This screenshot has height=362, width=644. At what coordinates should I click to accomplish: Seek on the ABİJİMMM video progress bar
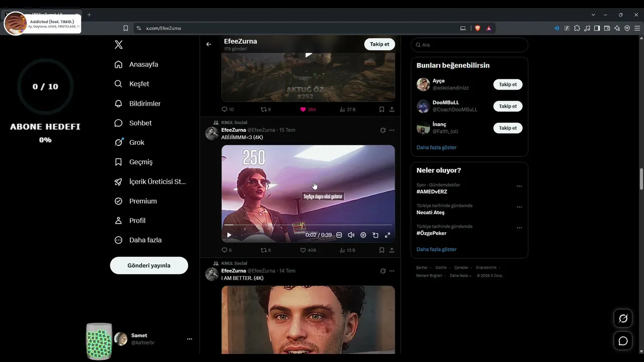click(308, 225)
